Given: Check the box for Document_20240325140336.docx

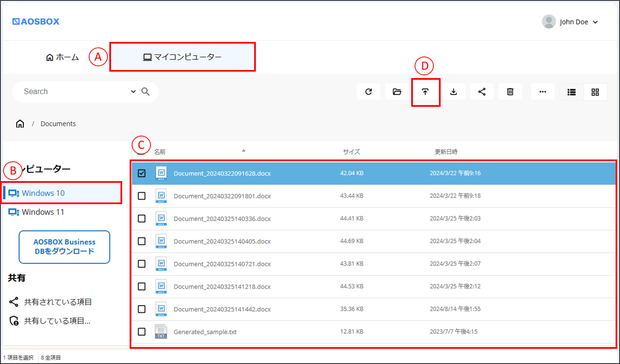Looking at the screenshot, I should (142, 219).
